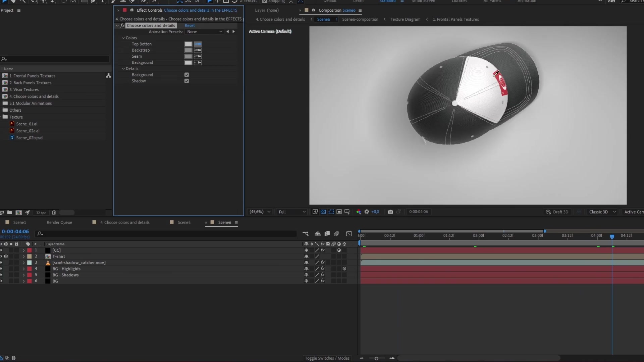Open the Backstrap color swatch
Viewport: 644px width, 362px height.
188,50
